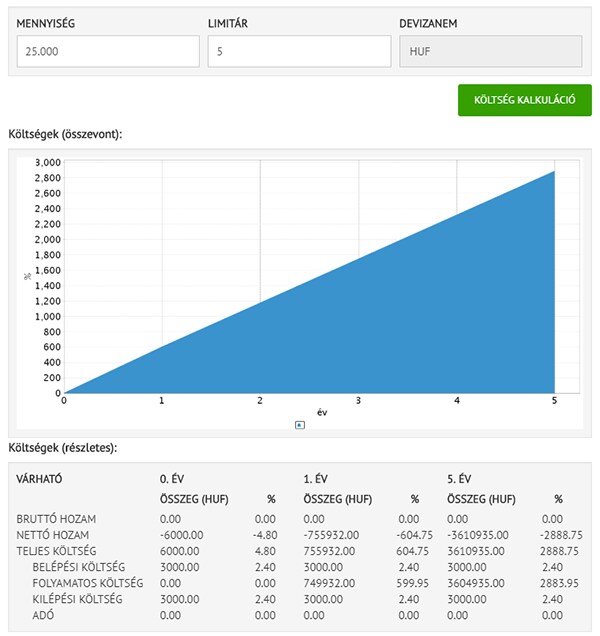Screen dimensions: 600x636
Task: Click the Nettó hozam row label
Action: click(53, 535)
